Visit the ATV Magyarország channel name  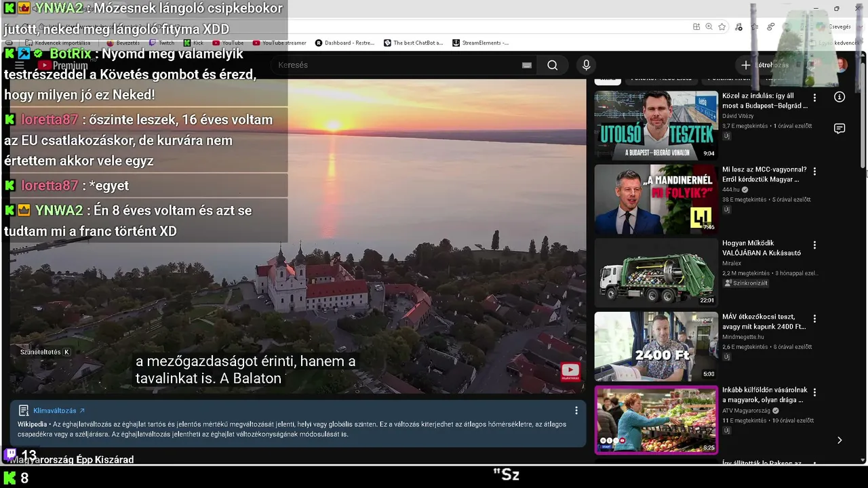747,411
